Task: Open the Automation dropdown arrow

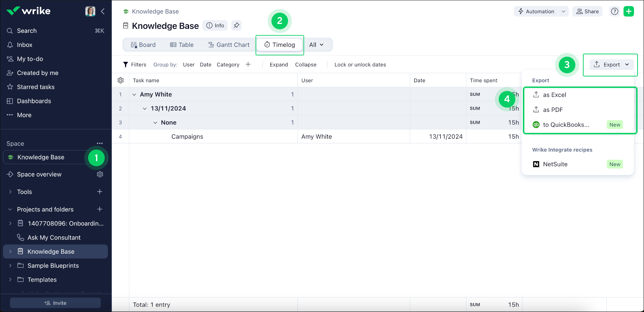Action: [564, 11]
